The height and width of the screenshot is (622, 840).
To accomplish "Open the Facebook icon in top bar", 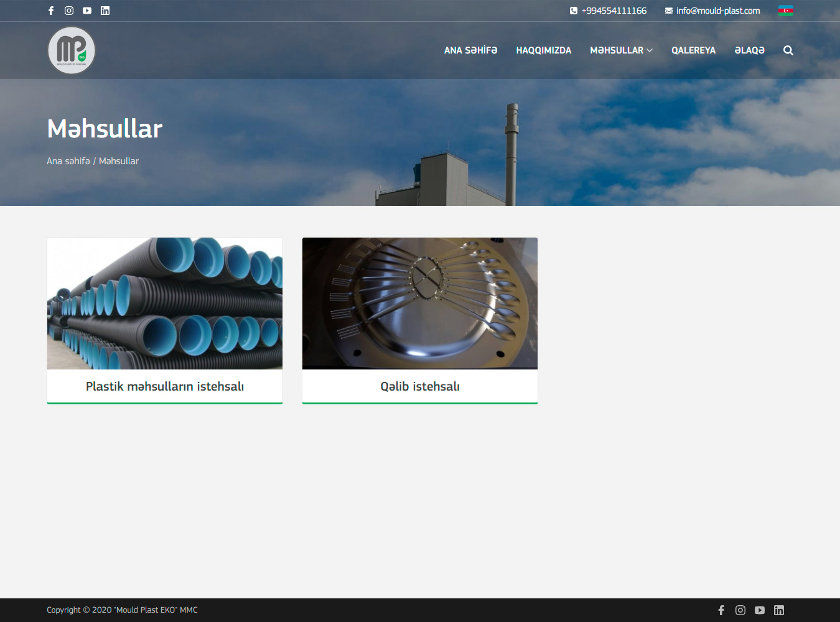I will (51, 11).
